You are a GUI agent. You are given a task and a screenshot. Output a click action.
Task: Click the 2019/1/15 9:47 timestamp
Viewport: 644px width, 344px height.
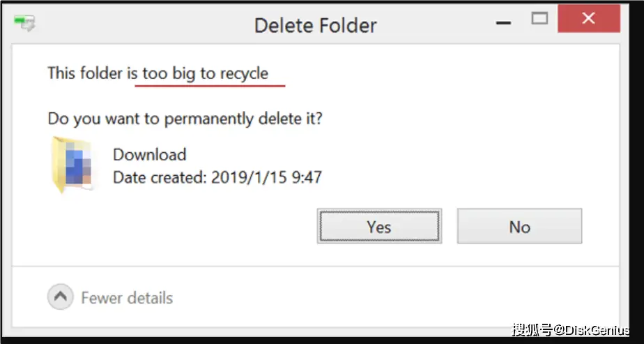coord(265,177)
